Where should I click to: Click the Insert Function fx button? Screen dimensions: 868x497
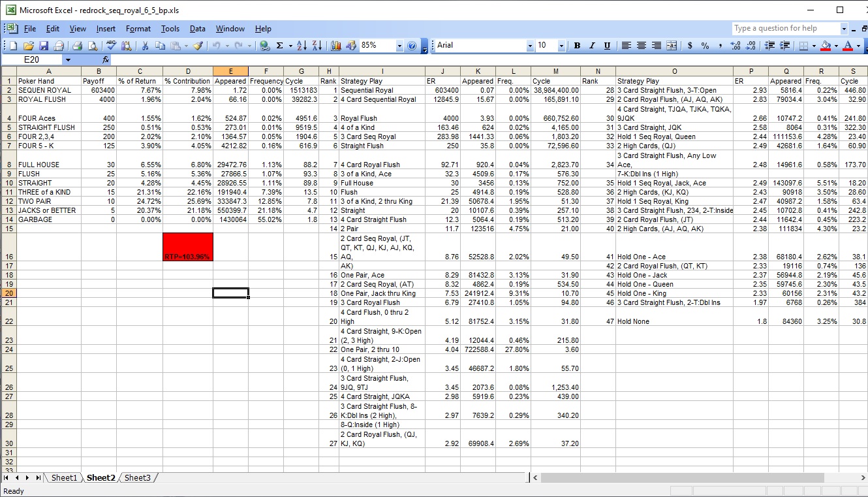[x=106, y=59]
